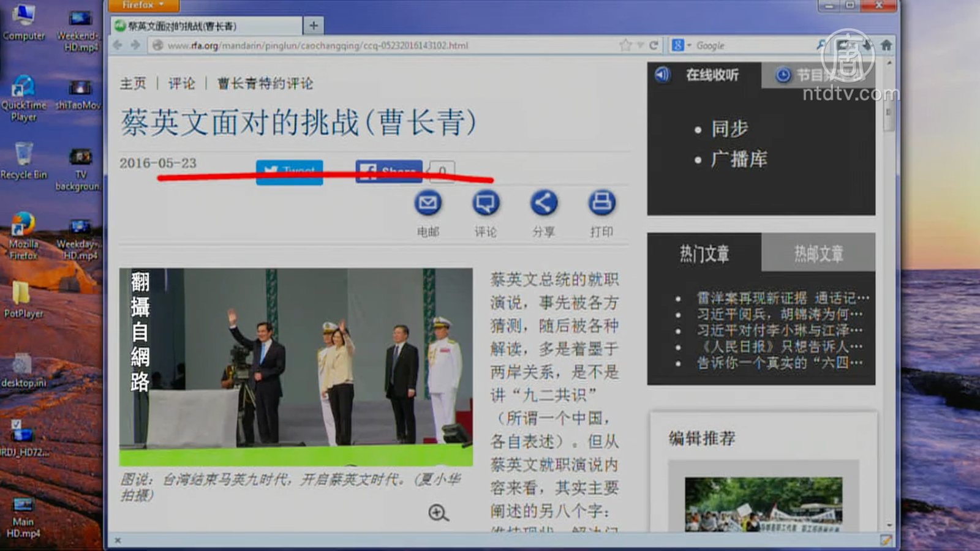The height and width of the screenshot is (551, 980).
Task: Click the magnifier icon below article photo
Action: point(438,513)
